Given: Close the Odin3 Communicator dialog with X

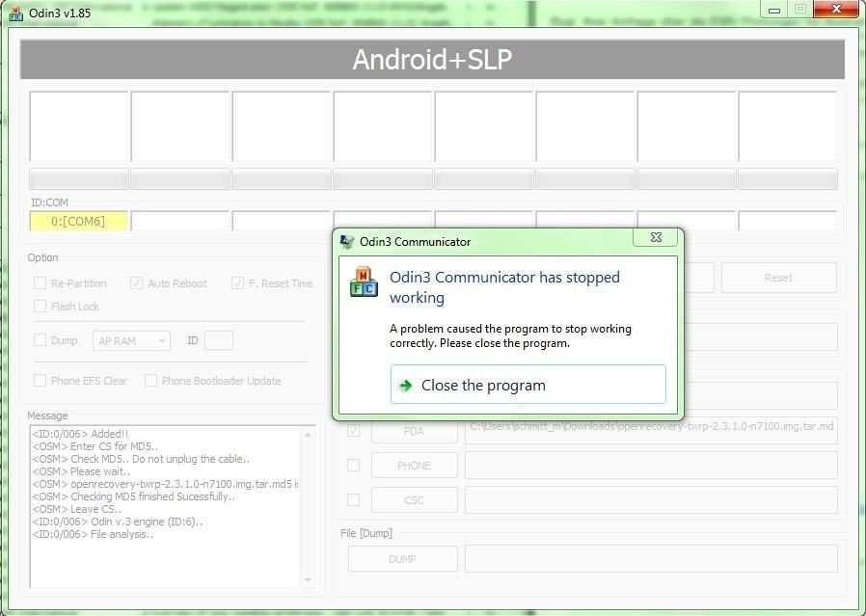Looking at the screenshot, I should pyautogui.click(x=656, y=237).
